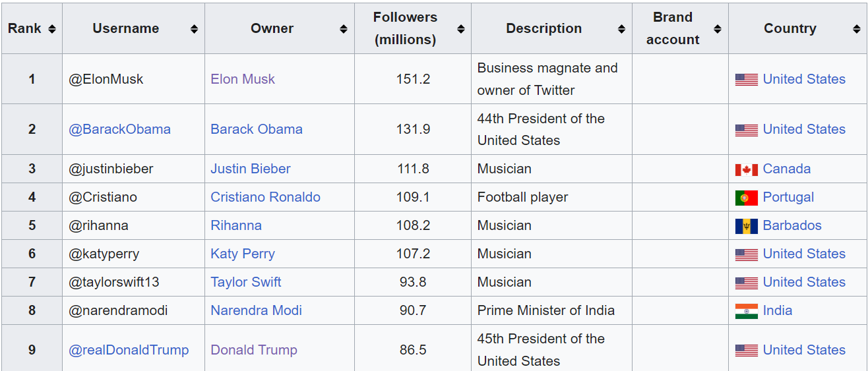Open Narendra Modi link
This screenshot has width=868, height=371.
256,310
